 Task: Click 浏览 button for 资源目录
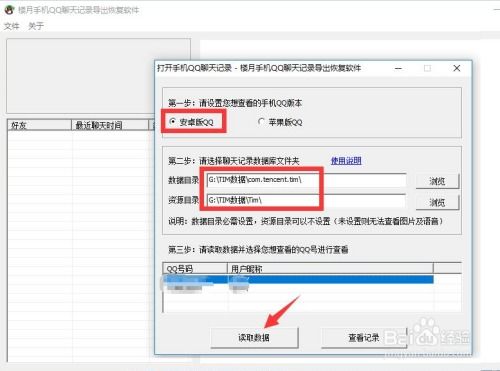coord(437,202)
